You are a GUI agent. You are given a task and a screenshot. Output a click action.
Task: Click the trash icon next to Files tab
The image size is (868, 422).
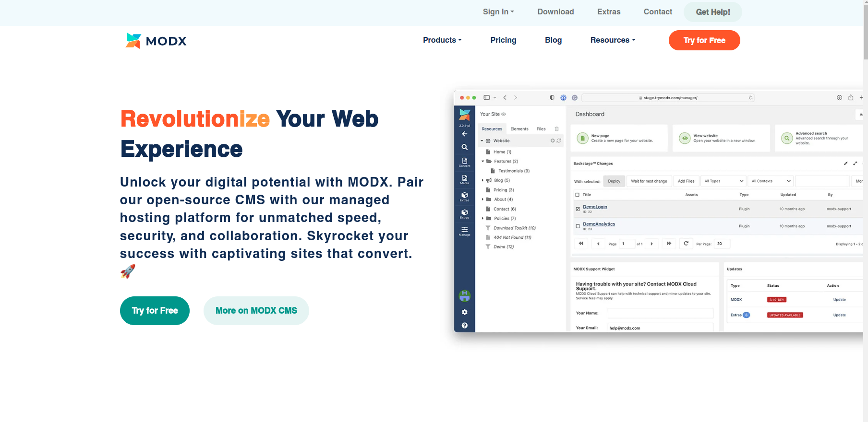point(557,129)
